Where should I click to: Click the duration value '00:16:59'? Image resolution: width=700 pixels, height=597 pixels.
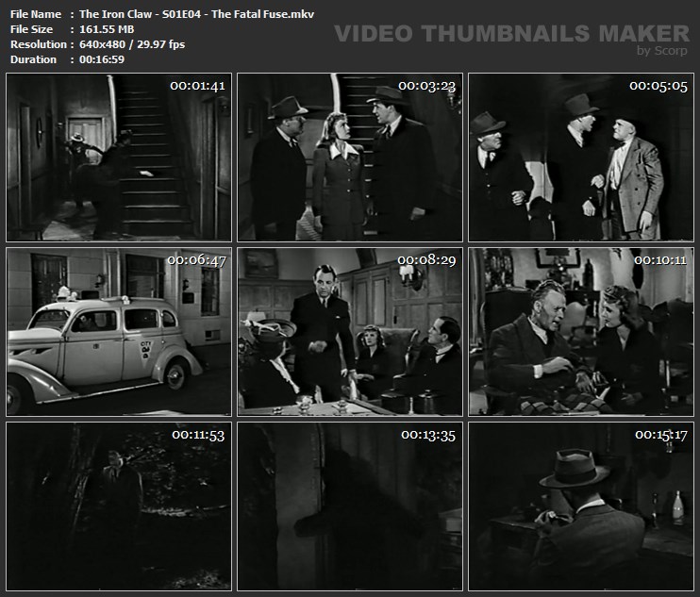tap(102, 59)
